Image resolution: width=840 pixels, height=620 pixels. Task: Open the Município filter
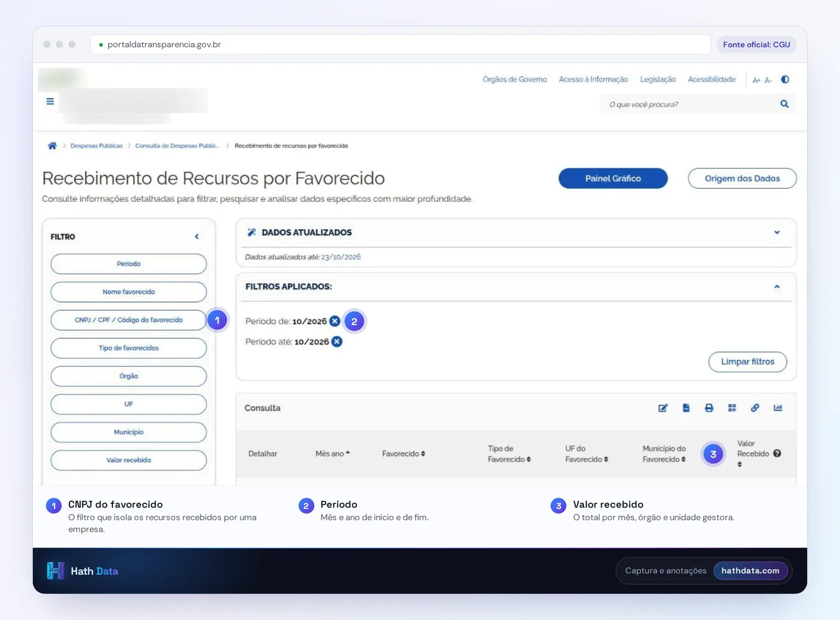tap(129, 432)
